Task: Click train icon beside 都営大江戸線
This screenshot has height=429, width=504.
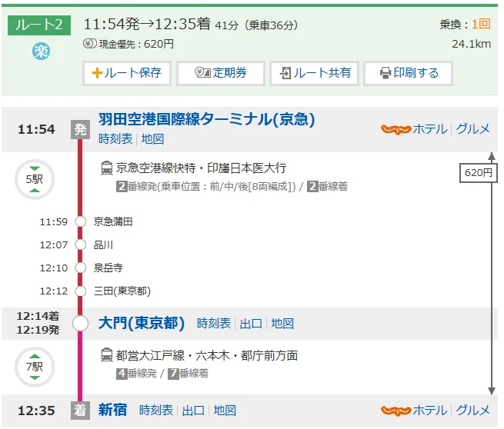Action: (106, 355)
